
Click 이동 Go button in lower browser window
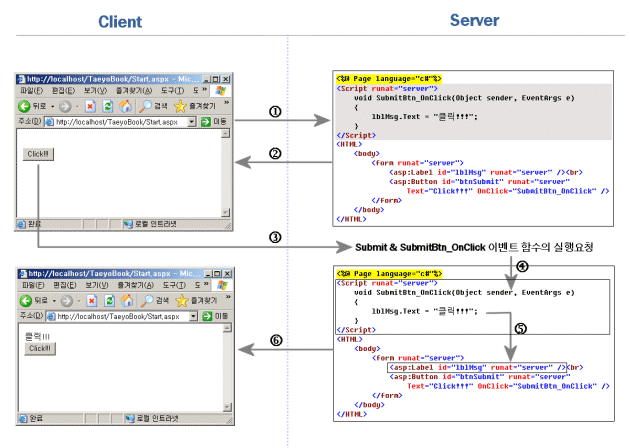pos(215,316)
